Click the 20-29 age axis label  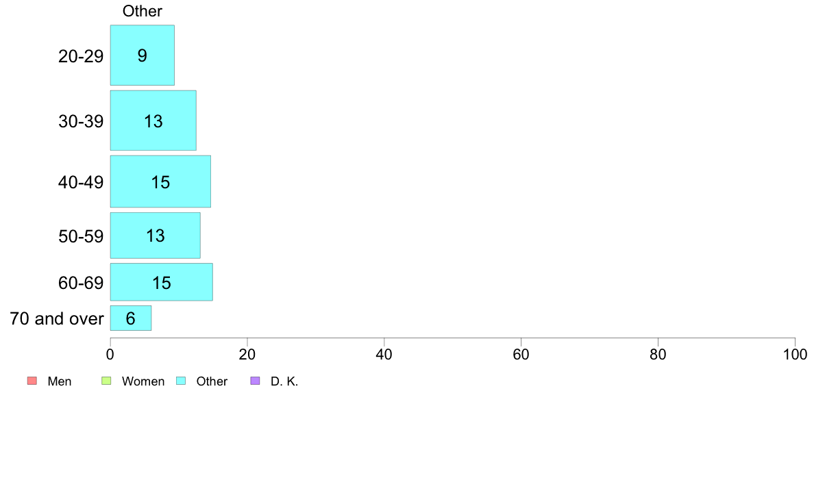point(81,56)
